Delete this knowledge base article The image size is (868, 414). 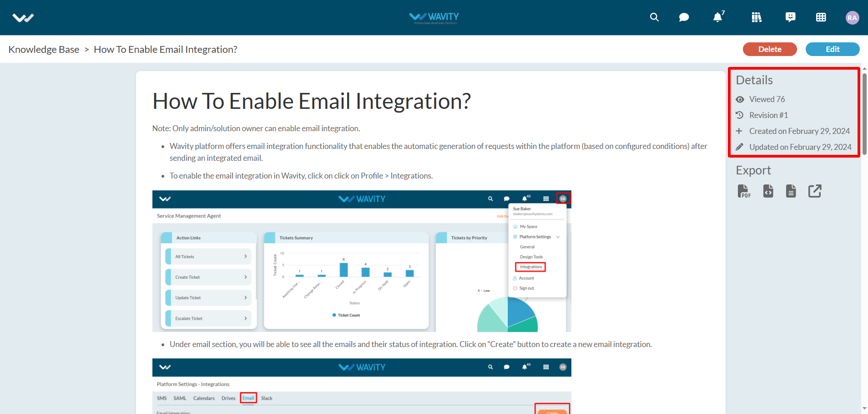770,49
